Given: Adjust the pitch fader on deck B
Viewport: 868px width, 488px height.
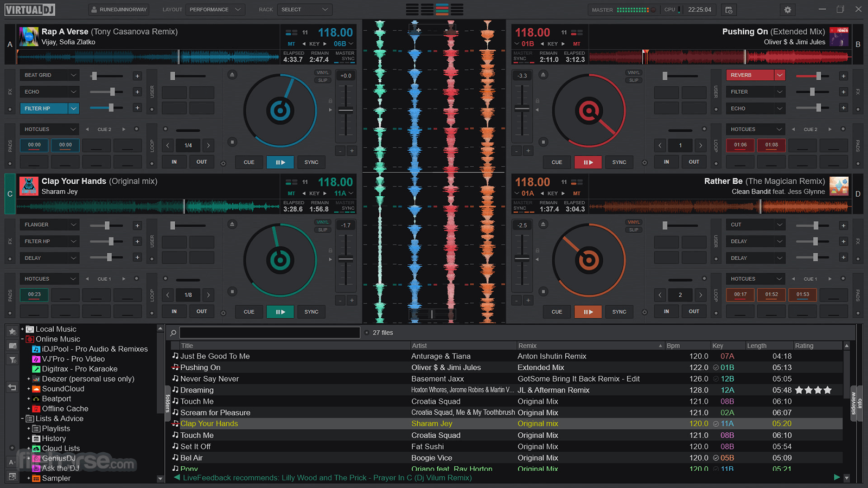Looking at the screenshot, I should [x=522, y=108].
